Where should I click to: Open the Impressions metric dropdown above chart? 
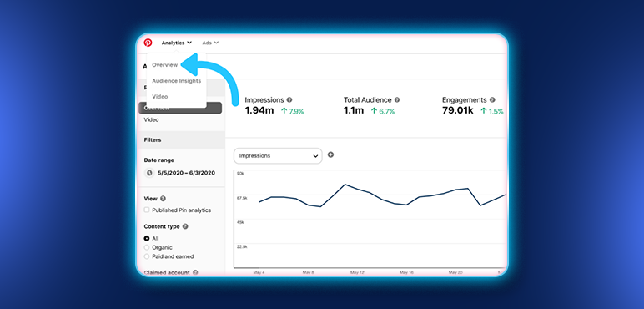click(278, 156)
